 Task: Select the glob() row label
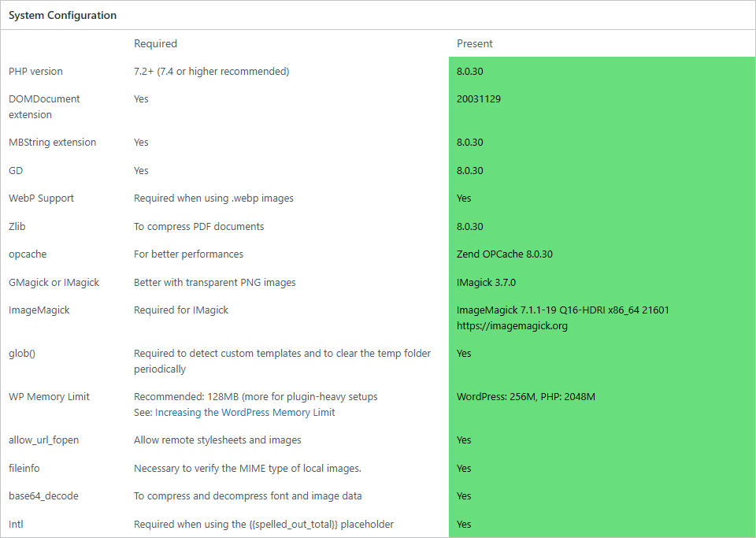(22, 354)
